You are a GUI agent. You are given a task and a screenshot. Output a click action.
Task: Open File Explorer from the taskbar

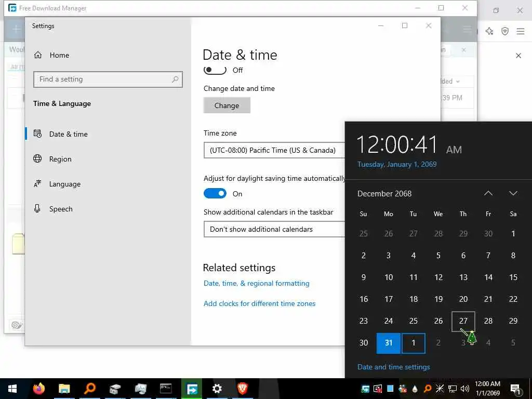pyautogui.click(x=64, y=389)
